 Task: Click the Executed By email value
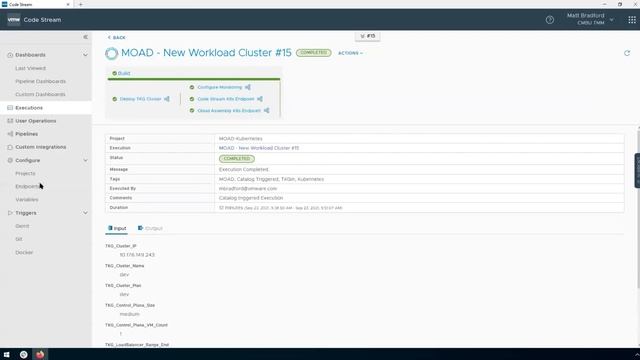[x=248, y=189]
